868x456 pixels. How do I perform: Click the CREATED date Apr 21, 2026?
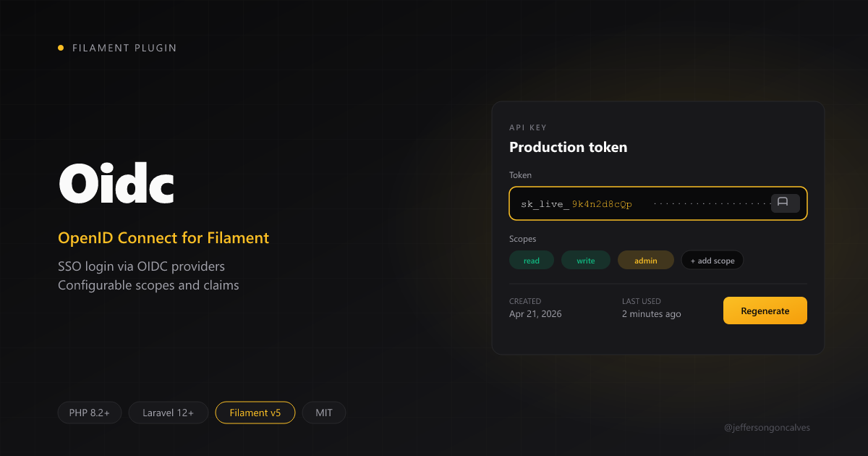point(535,313)
